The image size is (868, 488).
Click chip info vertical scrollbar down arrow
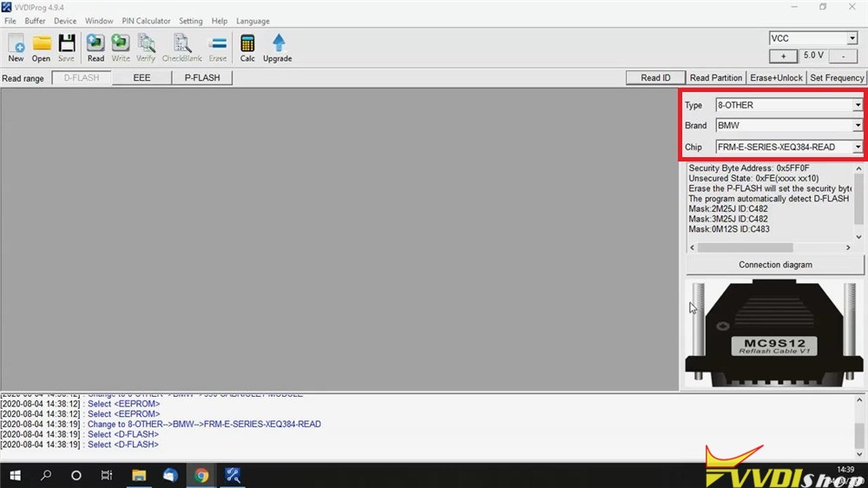(858, 237)
